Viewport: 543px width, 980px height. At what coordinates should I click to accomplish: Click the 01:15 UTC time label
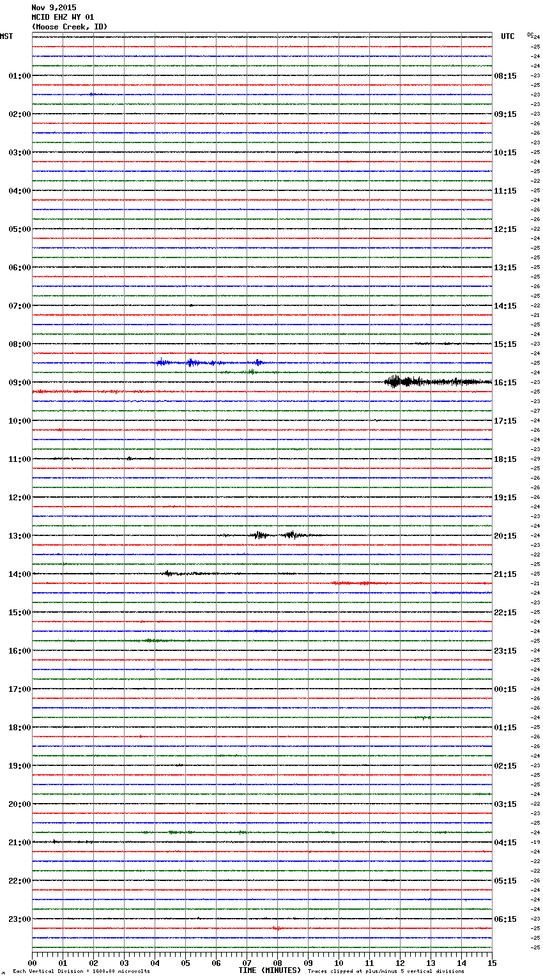click(505, 728)
